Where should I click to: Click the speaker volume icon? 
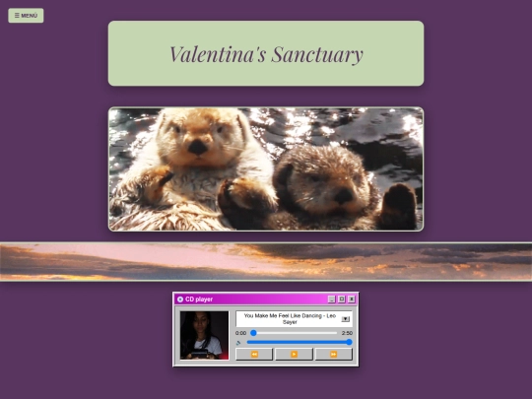tap(238, 343)
